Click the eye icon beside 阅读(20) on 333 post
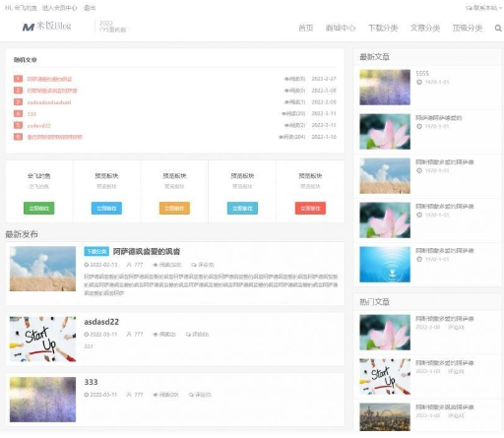Image resolution: width=504 pixels, height=438 pixels. pos(156,395)
